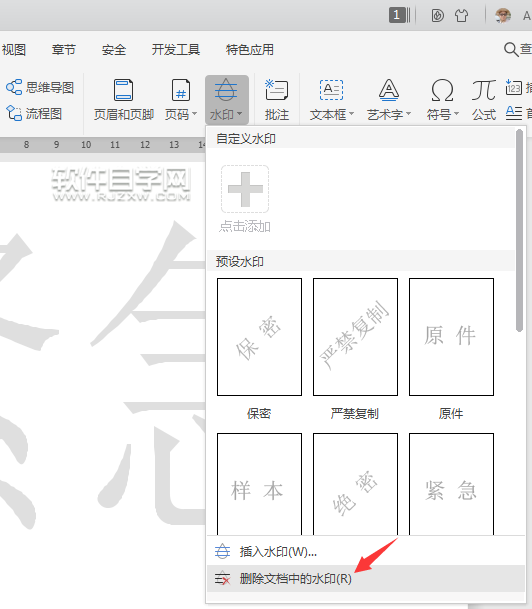This screenshot has height=609, width=532.
Task: Click the WordArt (艺术字) icon
Action: pyautogui.click(x=389, y=90)
